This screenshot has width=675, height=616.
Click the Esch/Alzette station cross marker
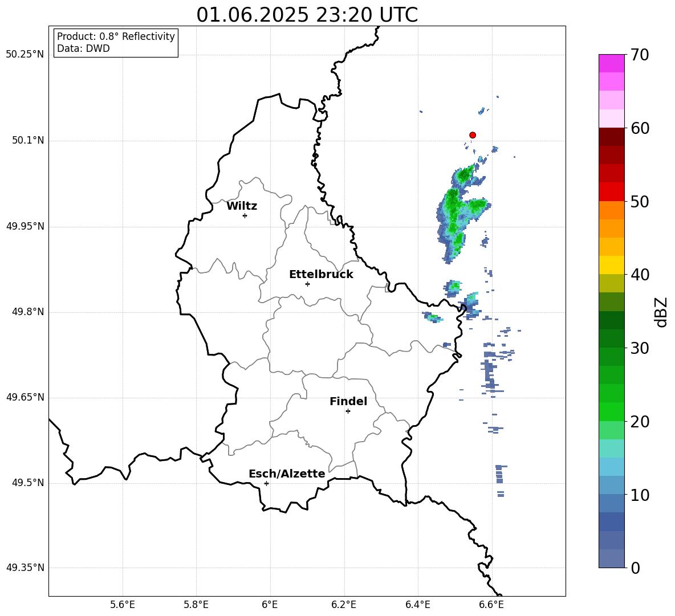point(266,483)
